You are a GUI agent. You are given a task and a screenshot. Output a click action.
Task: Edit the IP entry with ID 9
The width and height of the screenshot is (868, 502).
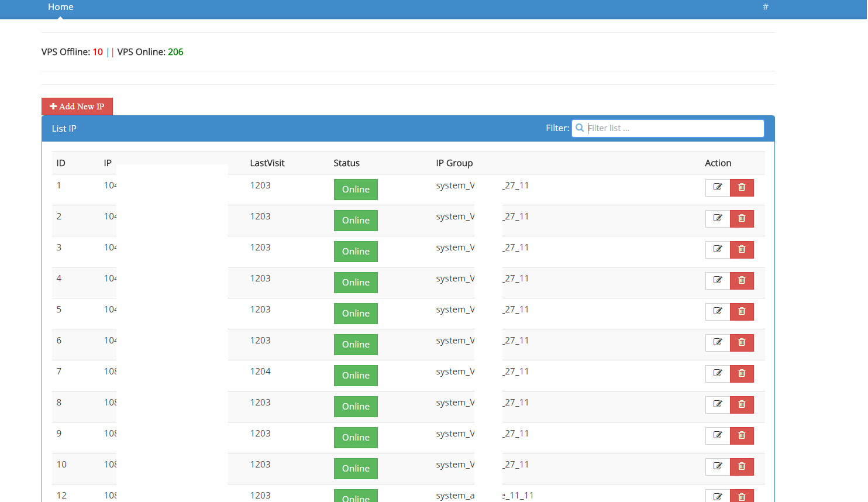(x=718, y=436)
